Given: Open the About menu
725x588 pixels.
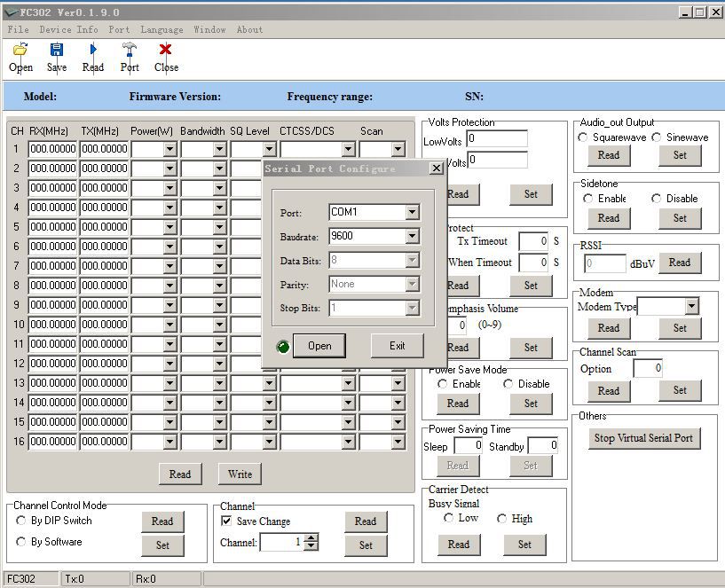Looking at the screenshot, I should pos(249,29).
